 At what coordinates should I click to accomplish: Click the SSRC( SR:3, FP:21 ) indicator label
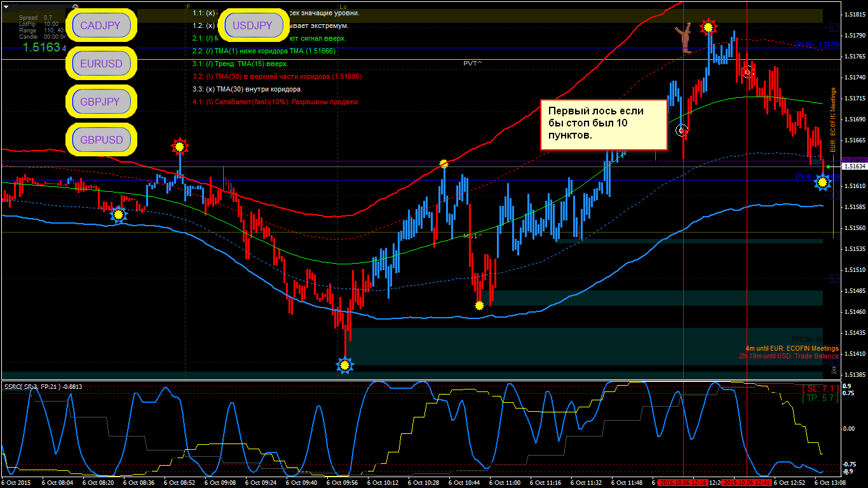pos(43,386)
